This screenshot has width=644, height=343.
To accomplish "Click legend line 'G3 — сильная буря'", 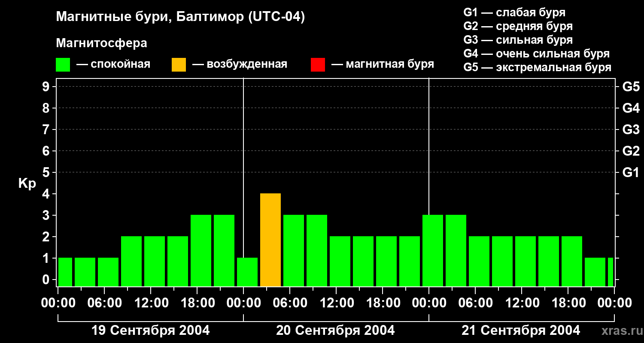I will click(x=518, y=40).
